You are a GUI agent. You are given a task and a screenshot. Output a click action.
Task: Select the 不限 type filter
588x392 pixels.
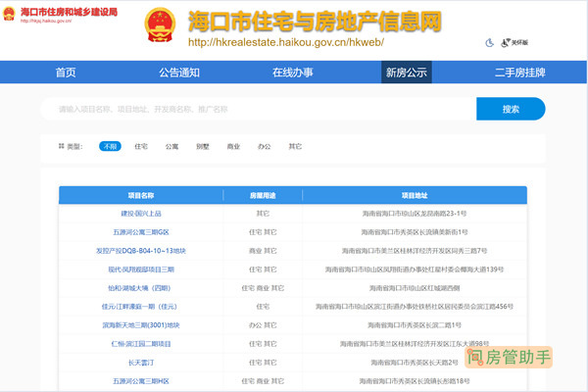[110, 146]
